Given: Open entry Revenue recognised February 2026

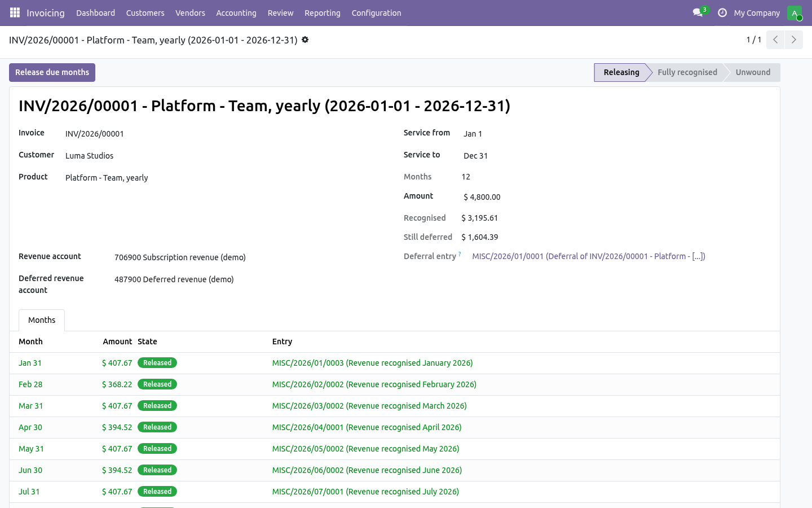Looking at the screenshot, I should (374, 384).
